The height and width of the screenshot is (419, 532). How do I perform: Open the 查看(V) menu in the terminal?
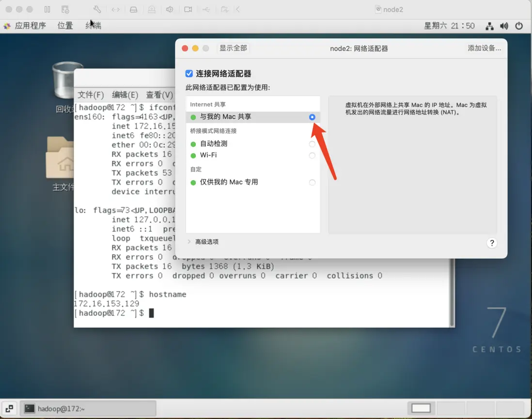click(x=159, y=94)
